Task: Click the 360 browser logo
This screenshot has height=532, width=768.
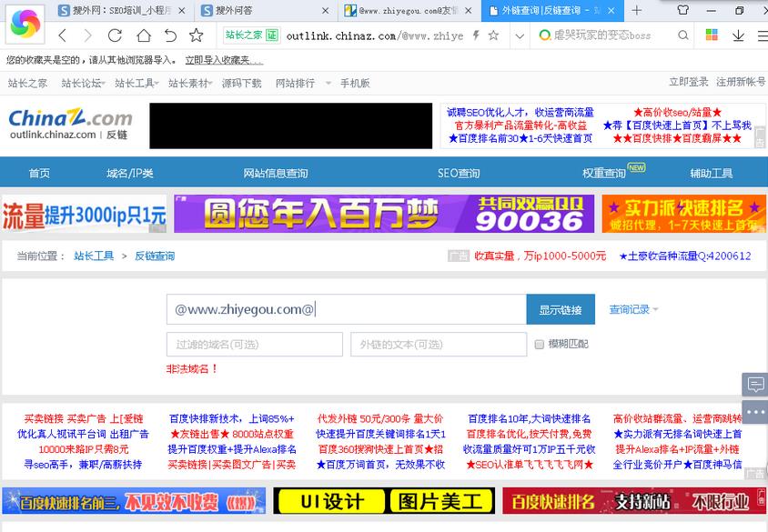Action: click(x=25, y=24)
